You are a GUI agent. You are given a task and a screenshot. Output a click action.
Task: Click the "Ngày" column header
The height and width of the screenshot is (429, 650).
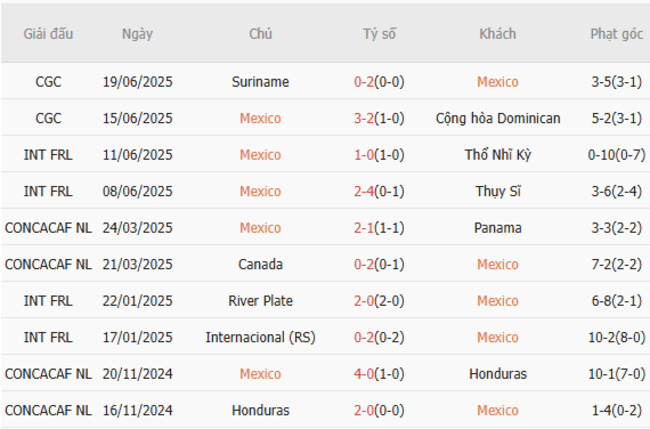click(x=137, y=34)
